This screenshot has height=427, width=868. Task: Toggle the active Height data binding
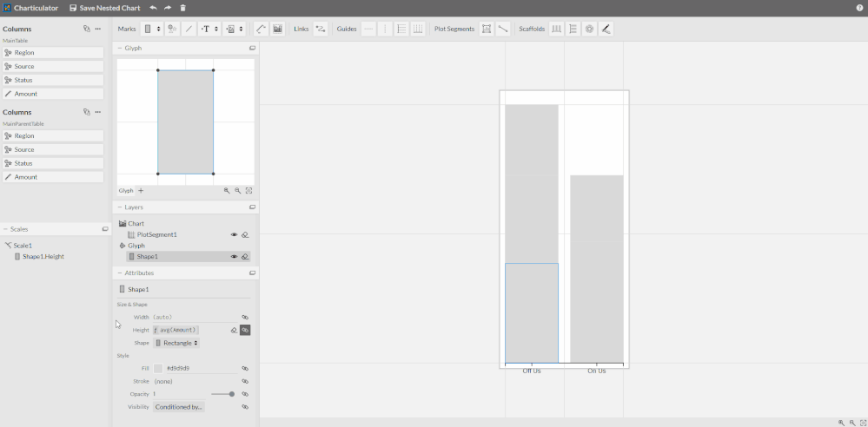245,330
